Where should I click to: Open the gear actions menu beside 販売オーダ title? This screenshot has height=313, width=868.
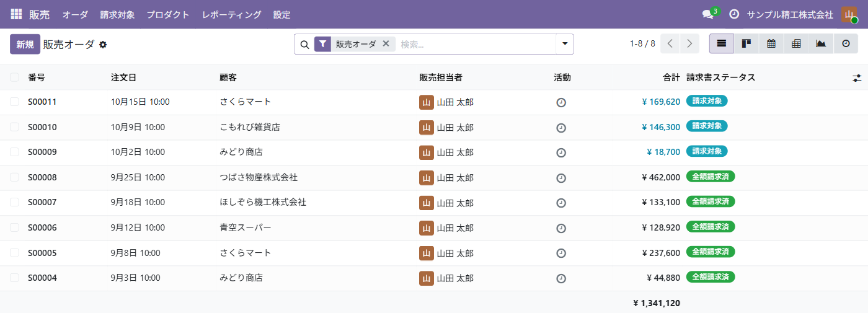(103, 45)
